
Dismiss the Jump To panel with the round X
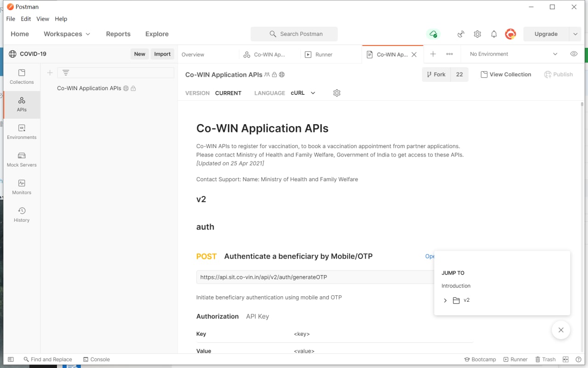pos(561,330)
